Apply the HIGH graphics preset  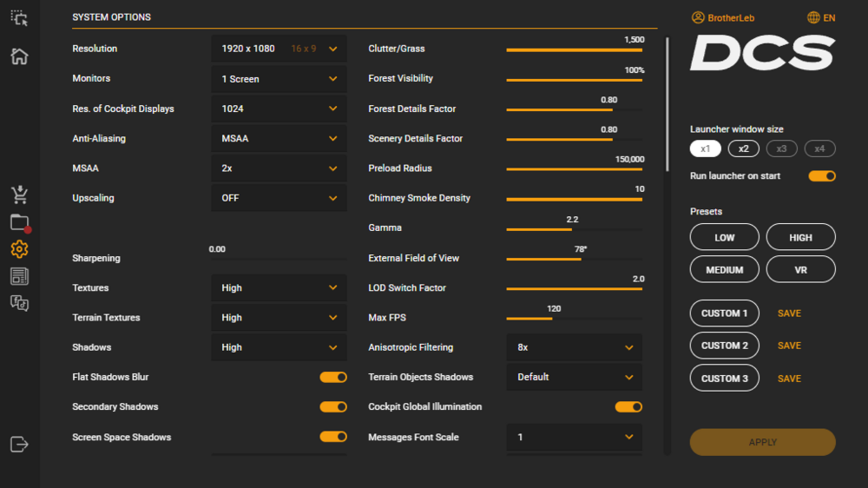(800, 237)
